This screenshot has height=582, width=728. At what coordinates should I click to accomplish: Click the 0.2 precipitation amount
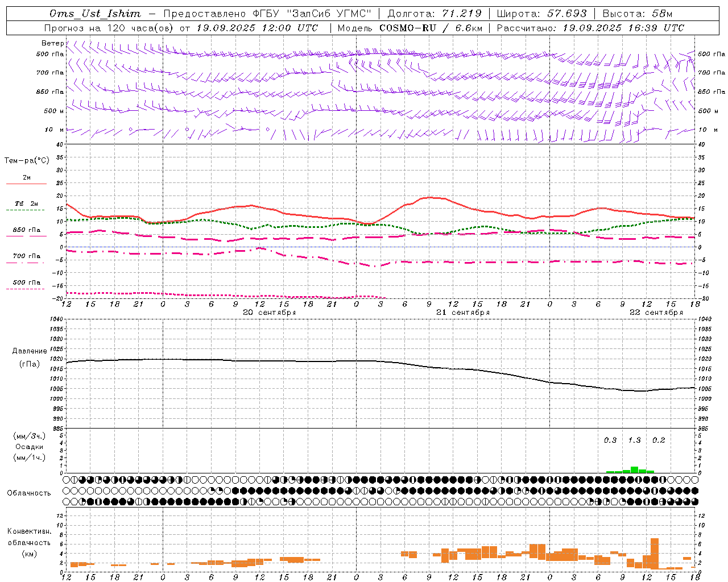coord(659,440)
